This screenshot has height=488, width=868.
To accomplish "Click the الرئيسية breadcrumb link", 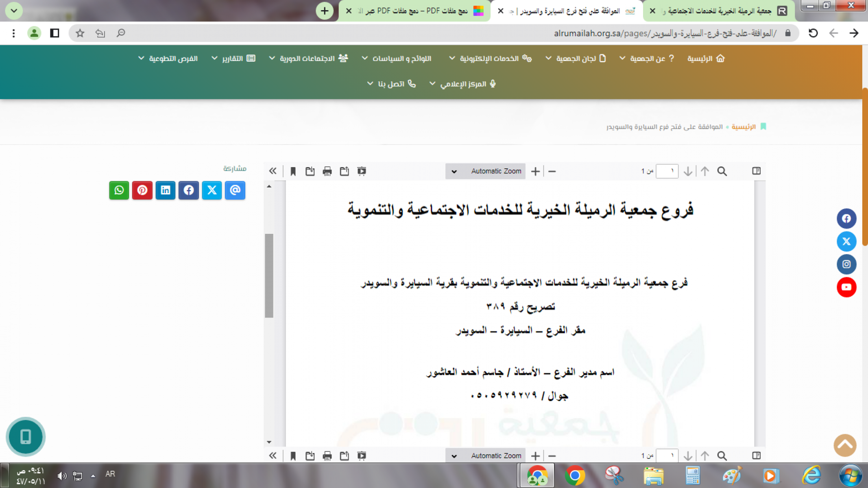I will tap(744, 127).
